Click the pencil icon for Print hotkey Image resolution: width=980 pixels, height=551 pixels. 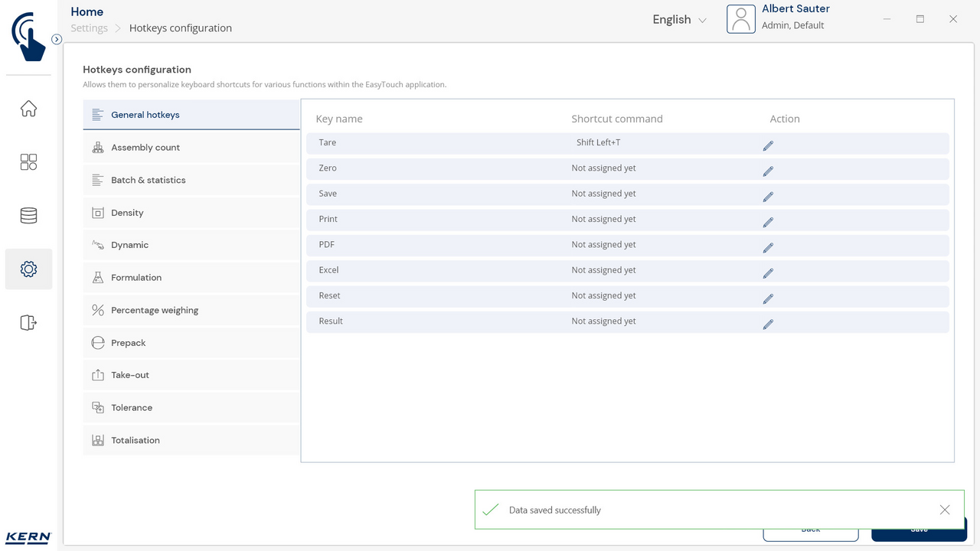pos(768,222)
